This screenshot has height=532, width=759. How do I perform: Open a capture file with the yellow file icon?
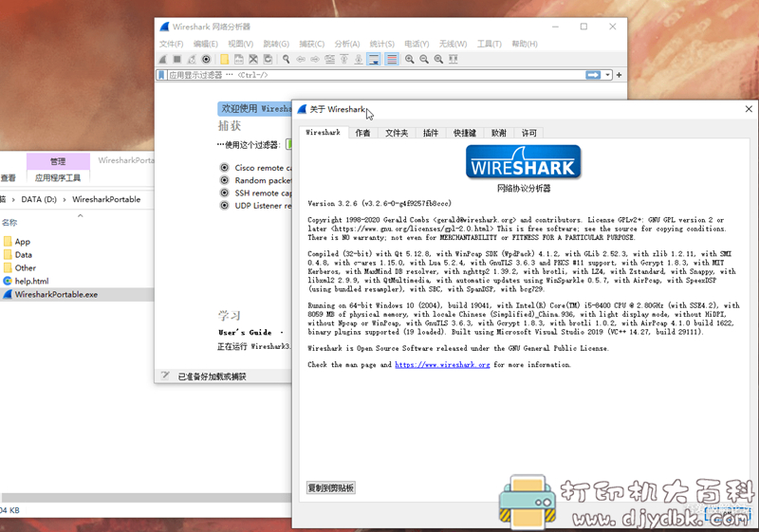point(224,59)
